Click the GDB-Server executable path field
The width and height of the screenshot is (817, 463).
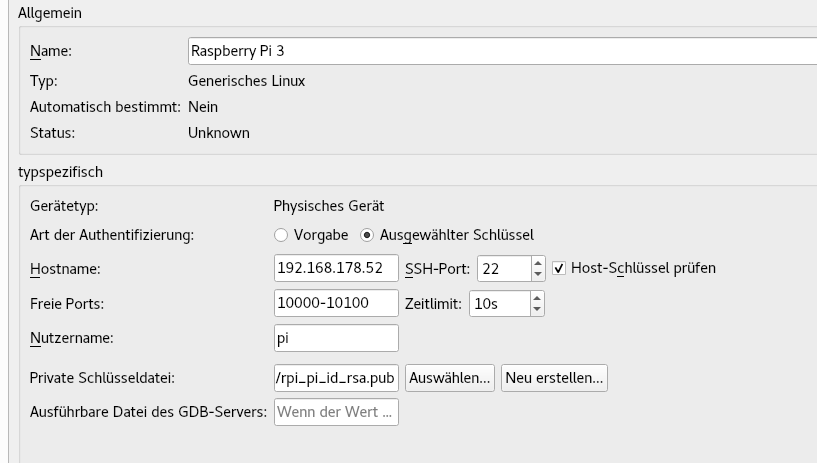pyautogui.click(x=336, y=412)
